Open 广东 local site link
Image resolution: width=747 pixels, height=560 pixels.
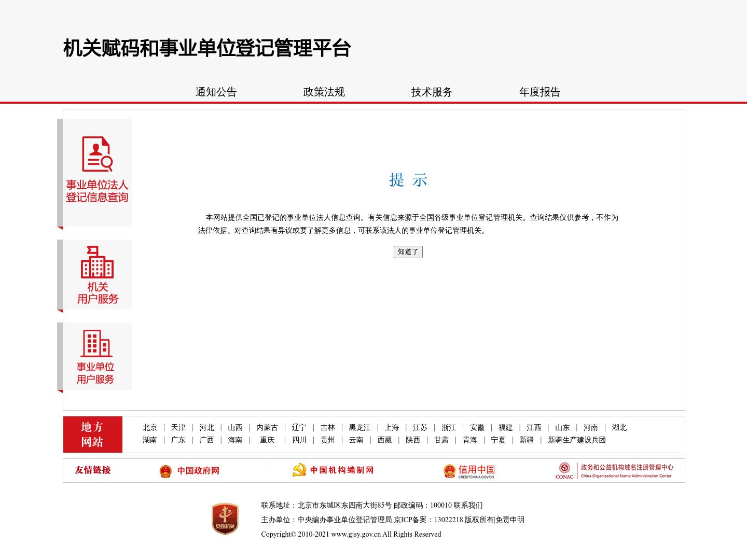click(178, 440)
